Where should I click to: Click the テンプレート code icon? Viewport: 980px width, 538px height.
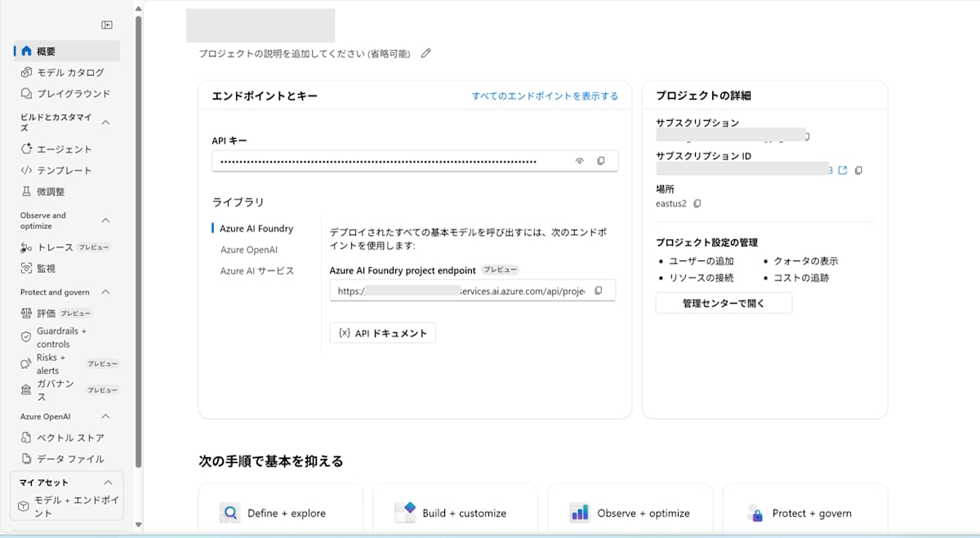tap(26, 171)
